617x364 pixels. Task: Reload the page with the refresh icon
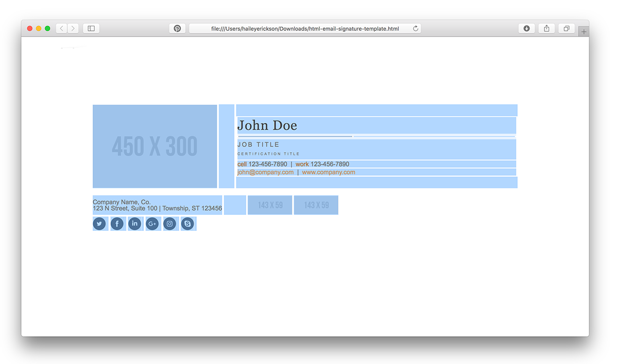coord(415,28)
